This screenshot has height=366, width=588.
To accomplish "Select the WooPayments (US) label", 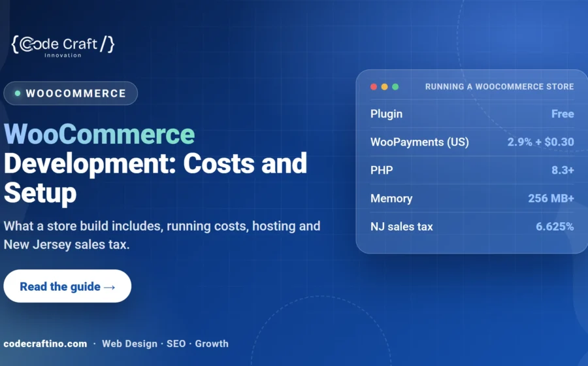I will point(419,142).
